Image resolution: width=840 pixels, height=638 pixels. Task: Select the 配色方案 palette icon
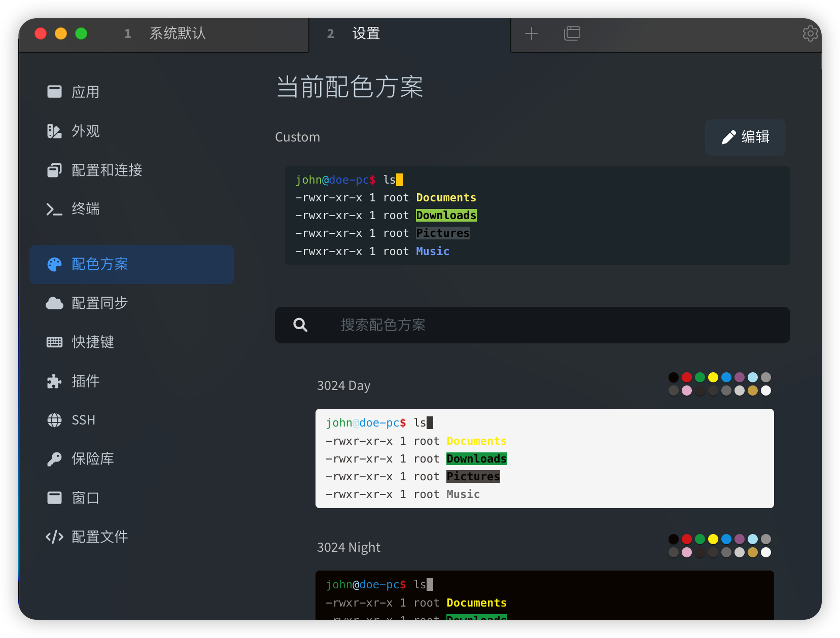(x=54, y=264)
